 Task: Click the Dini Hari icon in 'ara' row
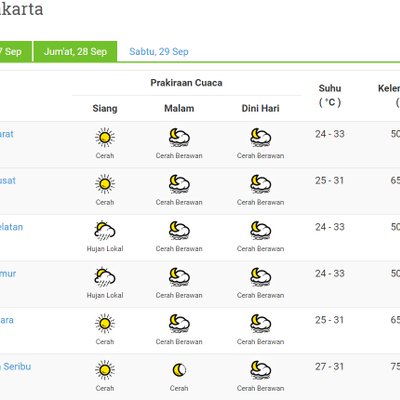click(260, 323)
